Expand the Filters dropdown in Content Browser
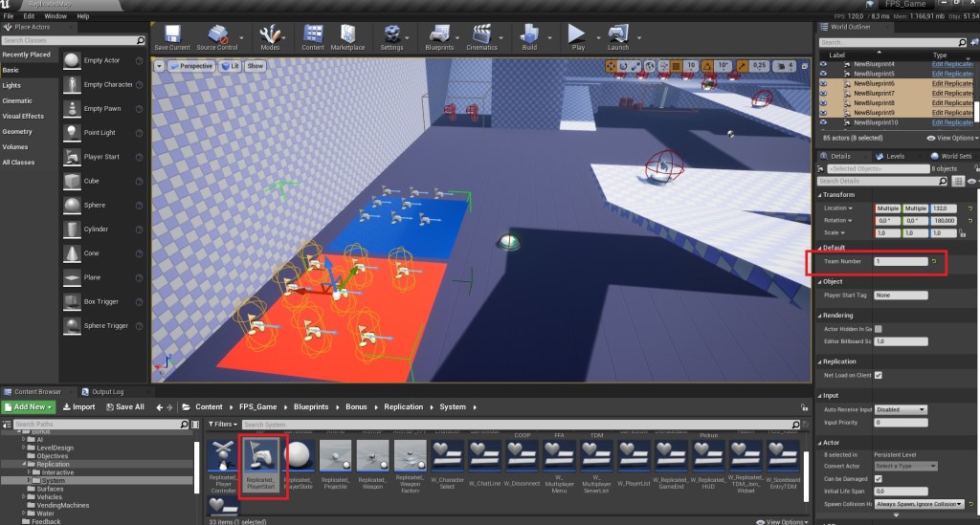Viewport: 980px width, 525px height. [x=223, y=424]
